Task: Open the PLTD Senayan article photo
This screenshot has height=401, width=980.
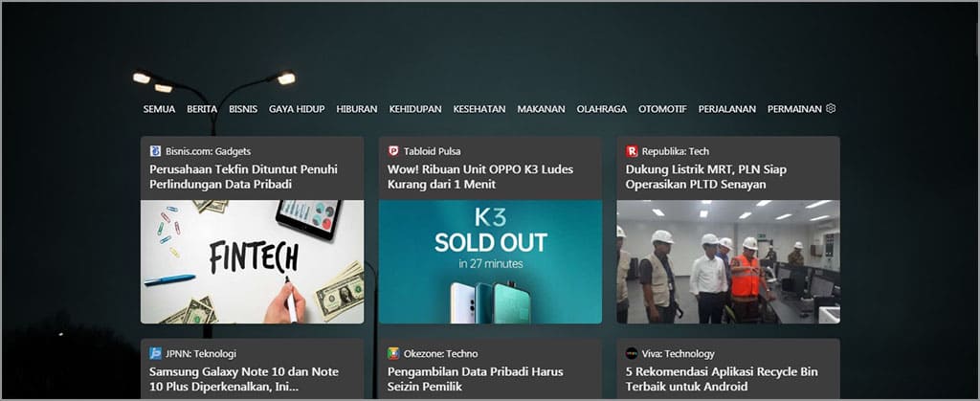Action: [728, 261]
